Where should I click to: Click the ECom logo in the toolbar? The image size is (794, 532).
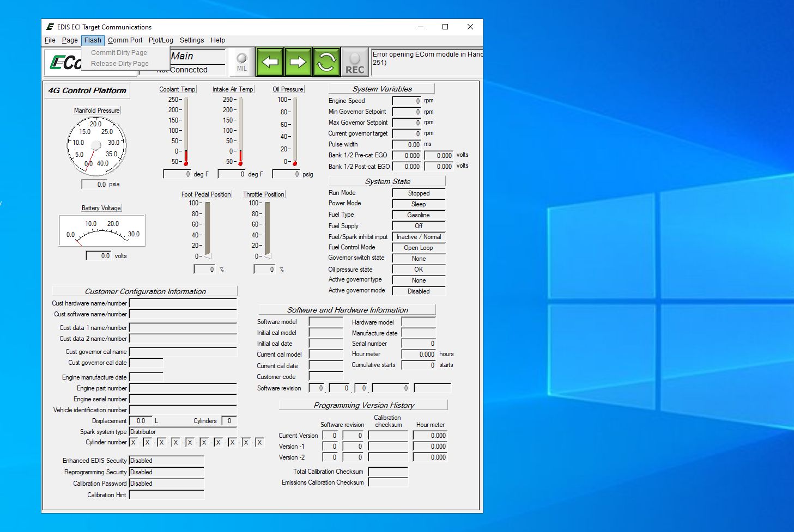click(x=64, y=63)
